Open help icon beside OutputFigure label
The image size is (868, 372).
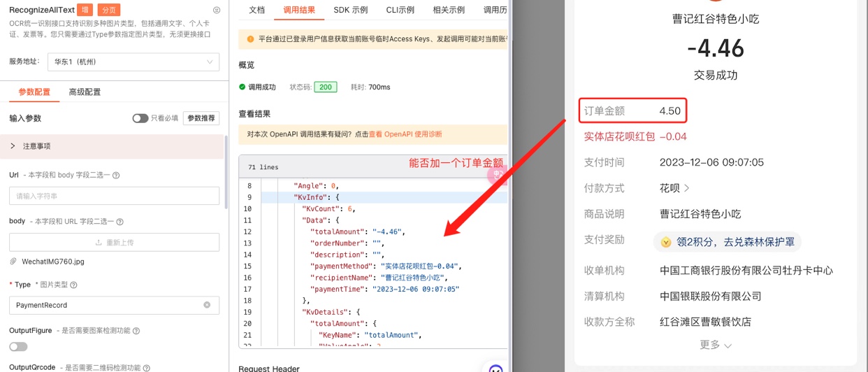point(136,331)
